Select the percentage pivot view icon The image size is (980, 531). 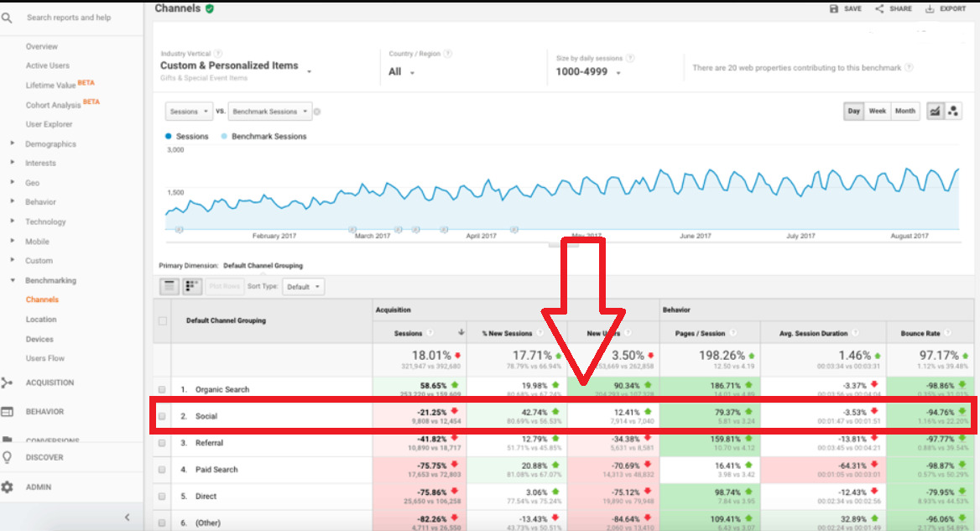pos(192,286)
